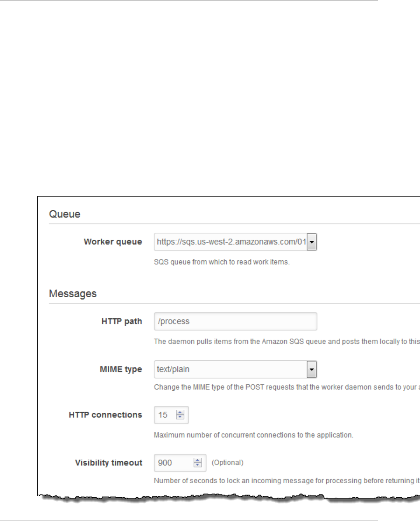Click the HTTP path label
This screenshot has width=420, height=521.
click(x=122, y=321)
